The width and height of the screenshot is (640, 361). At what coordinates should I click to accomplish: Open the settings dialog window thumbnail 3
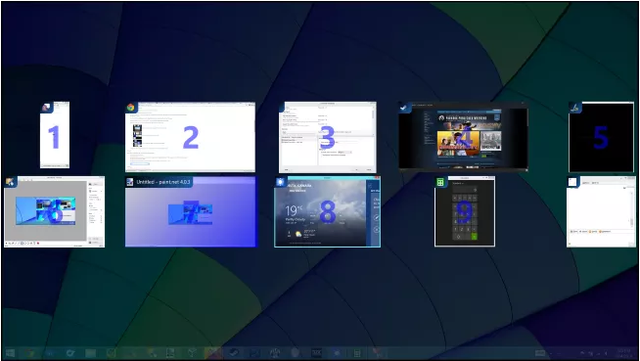327,138
